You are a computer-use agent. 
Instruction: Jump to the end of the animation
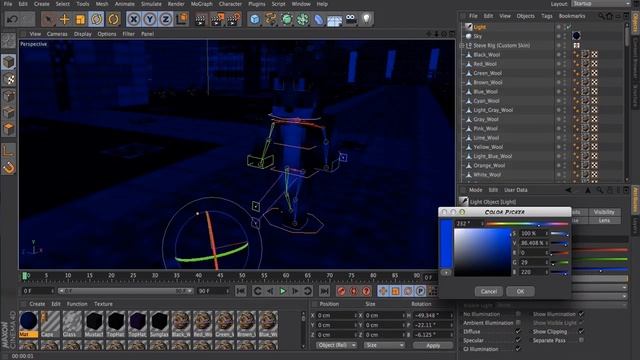(324, 291)
